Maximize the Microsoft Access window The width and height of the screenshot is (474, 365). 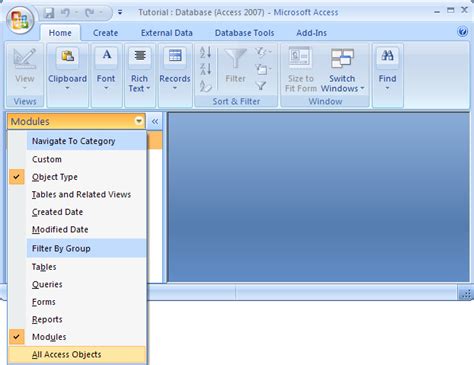pos(451,11)
